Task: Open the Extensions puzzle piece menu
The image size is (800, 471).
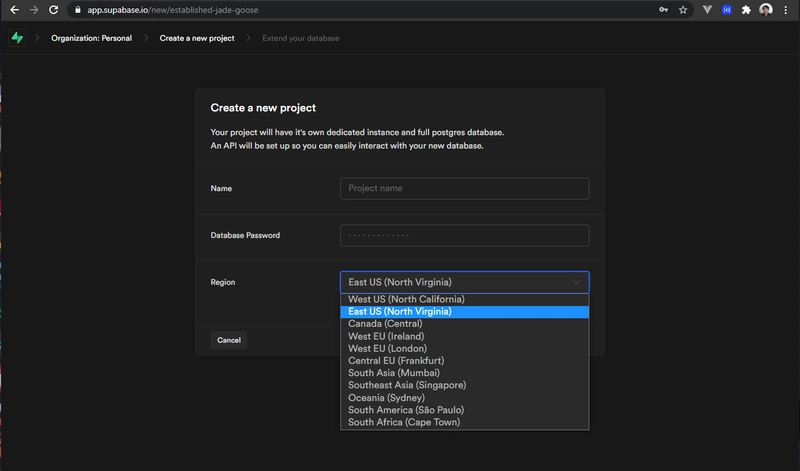Action: tap(746, 10)
